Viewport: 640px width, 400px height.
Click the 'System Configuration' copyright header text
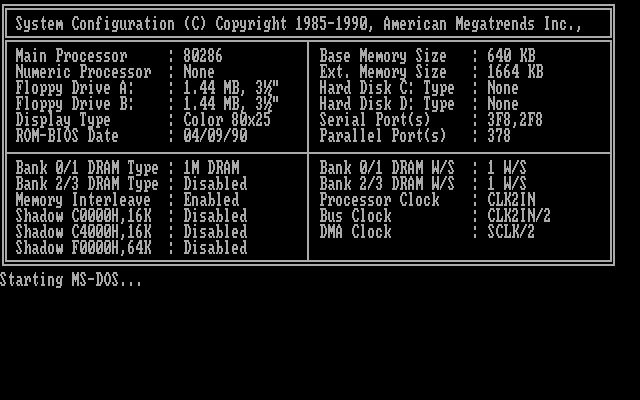coord(299,24)
